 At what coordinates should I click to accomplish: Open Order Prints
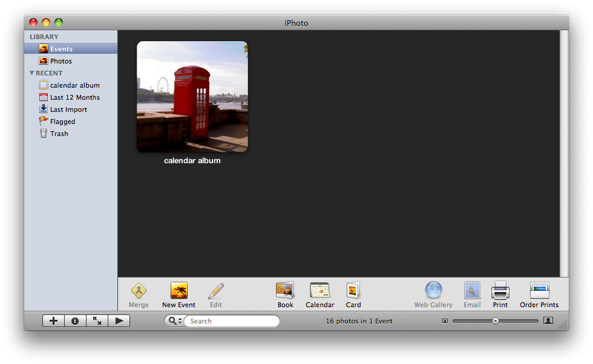point(539,291)
